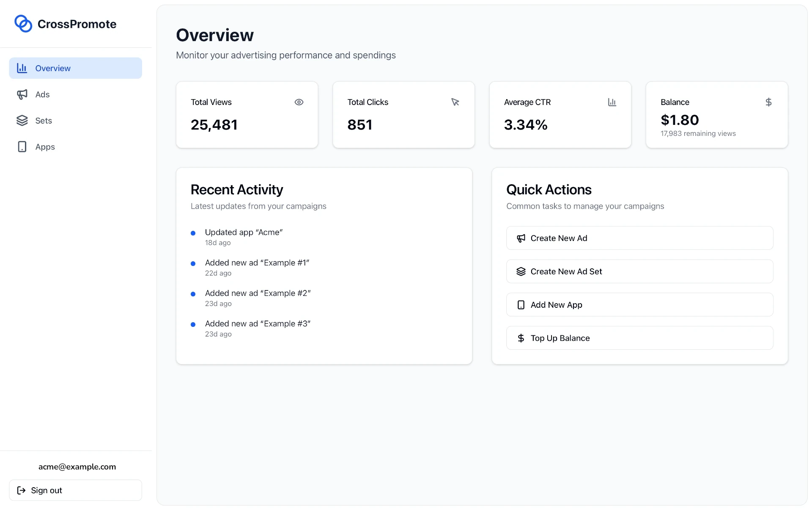Switch to the Apps section

coord(45,146)
